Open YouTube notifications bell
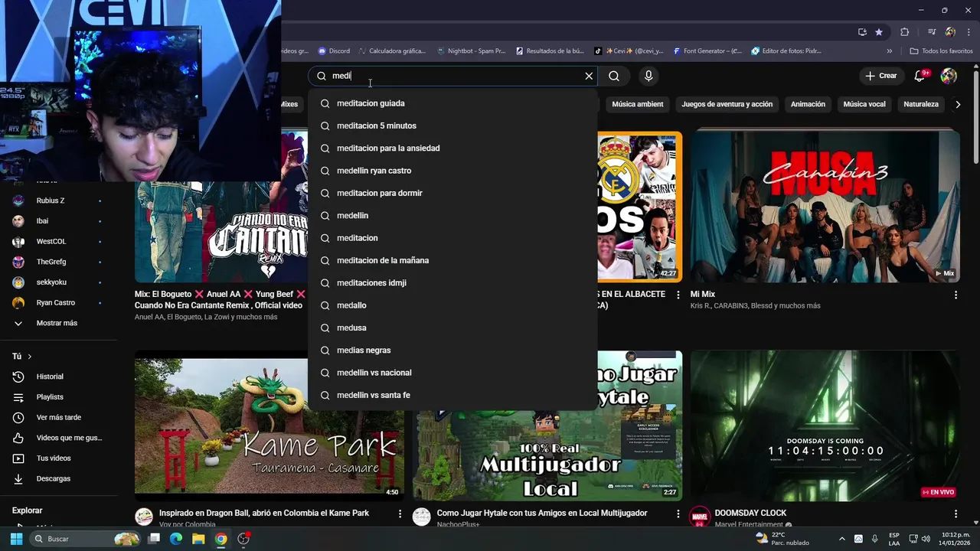Screen dimensions: 980x551 click(x=921, y=76)
